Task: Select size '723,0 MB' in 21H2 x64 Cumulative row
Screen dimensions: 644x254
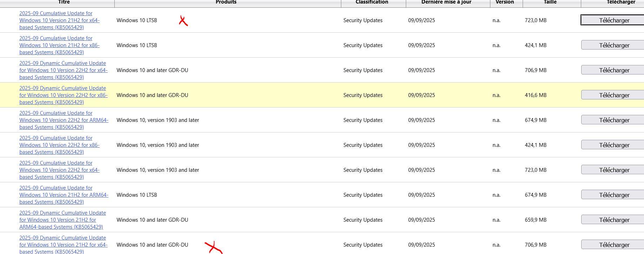Action: 536,20
